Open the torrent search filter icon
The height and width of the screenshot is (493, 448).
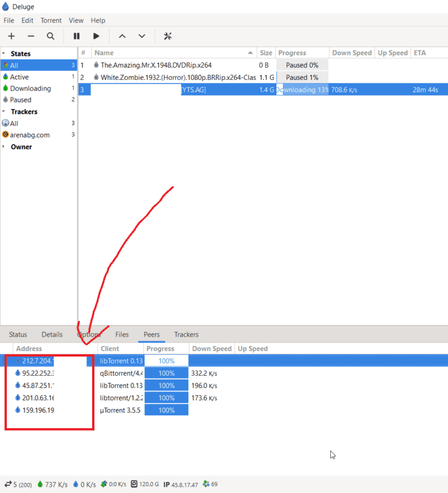(51, 36)
